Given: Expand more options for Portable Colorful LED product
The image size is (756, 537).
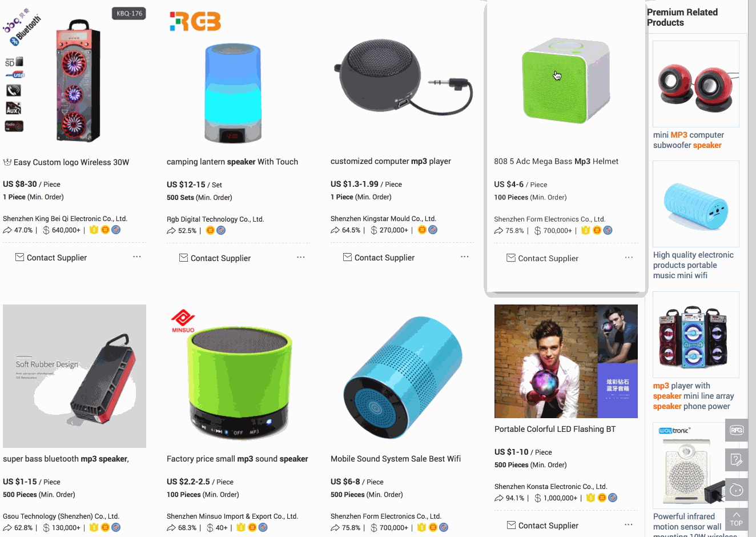Looking at the screenshot, I should (629, 524).
